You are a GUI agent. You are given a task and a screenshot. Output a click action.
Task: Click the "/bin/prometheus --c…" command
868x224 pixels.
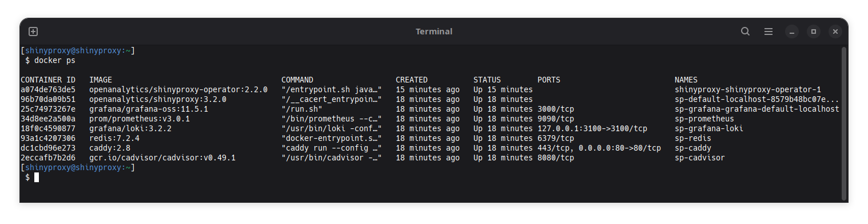(x=332, y=119)
